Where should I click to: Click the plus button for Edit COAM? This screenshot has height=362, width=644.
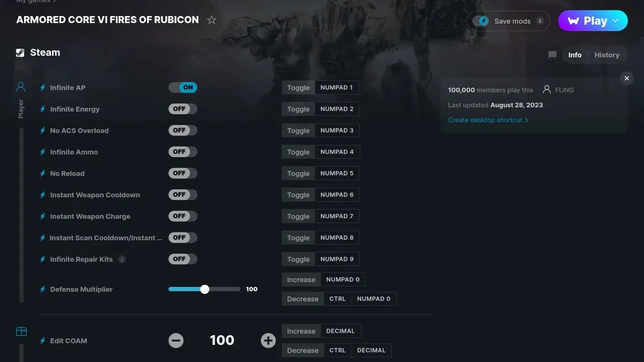click(268, 341)
